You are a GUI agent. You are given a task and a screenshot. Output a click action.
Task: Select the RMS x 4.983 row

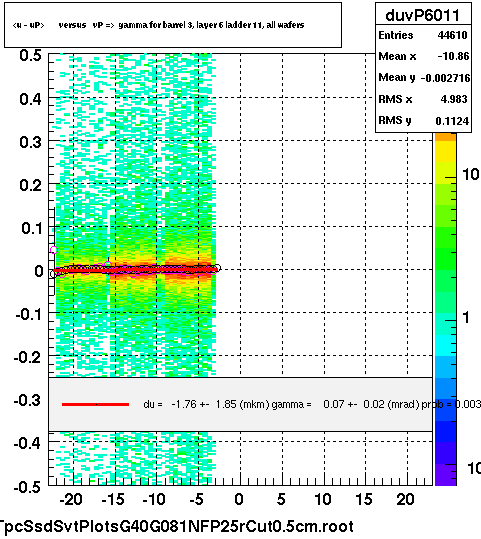[423, 99]
